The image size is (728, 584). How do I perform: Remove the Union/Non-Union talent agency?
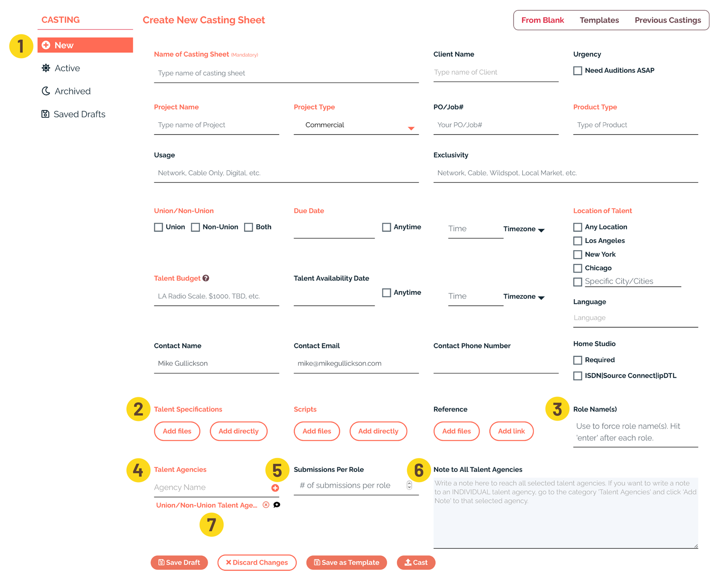click(x=266, y=505)
